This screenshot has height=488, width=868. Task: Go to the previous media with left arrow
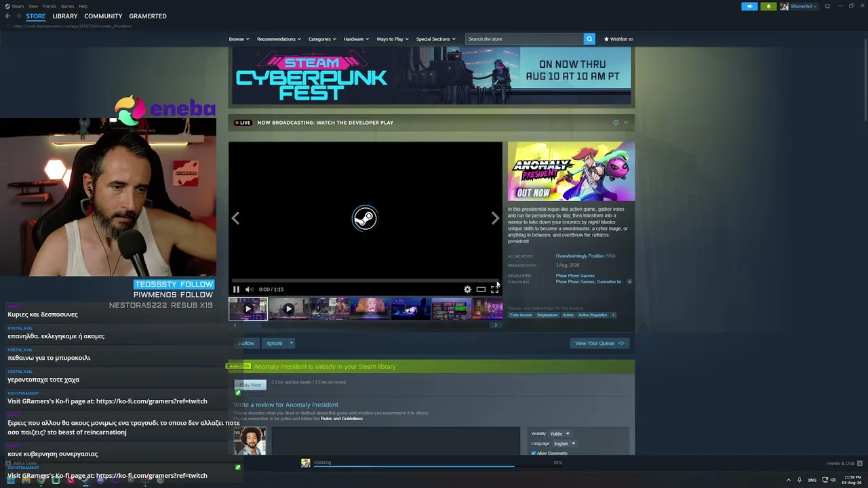point(235,218)
